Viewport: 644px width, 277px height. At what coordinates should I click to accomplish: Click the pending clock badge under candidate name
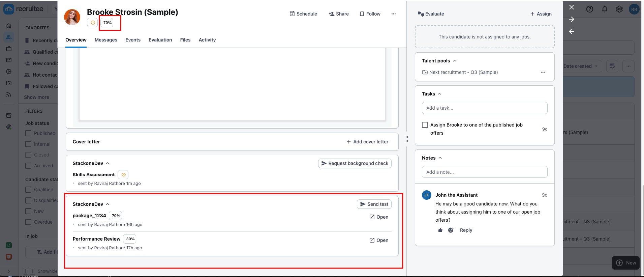click(x=93, y=23)
